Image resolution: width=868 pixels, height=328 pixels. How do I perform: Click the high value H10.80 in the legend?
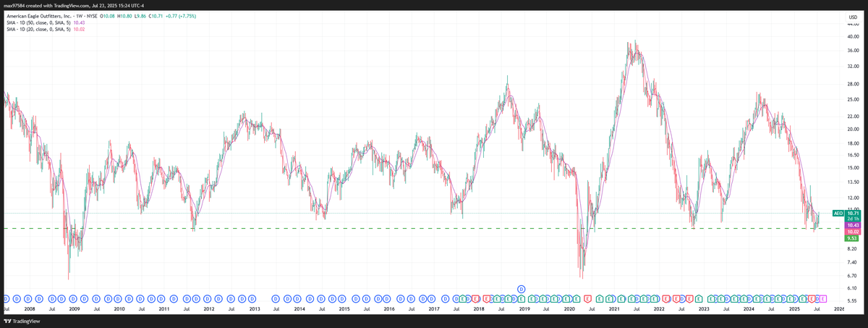124,15
